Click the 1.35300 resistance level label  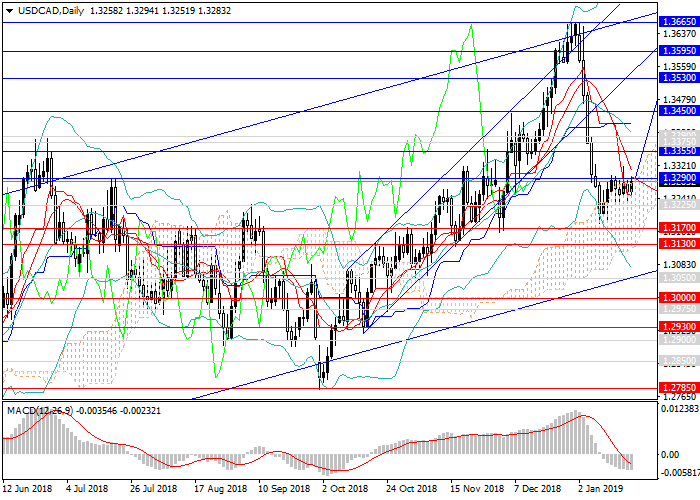tap(677, 77)
